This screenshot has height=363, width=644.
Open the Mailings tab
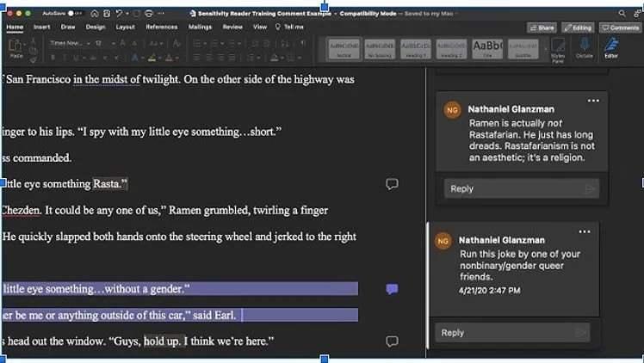[200, 27]
